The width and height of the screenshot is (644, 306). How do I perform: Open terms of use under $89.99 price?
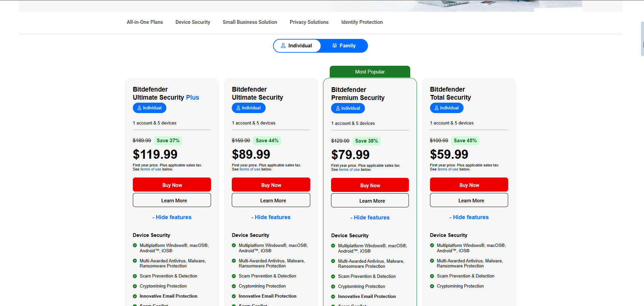click(x=250, y=169)
